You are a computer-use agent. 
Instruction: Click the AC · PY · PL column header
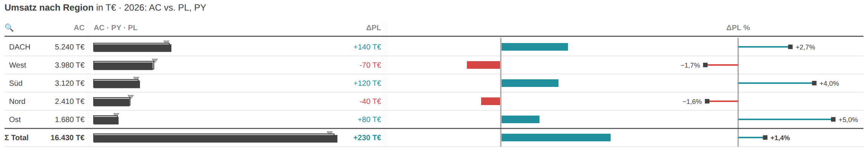coord(115,28)
